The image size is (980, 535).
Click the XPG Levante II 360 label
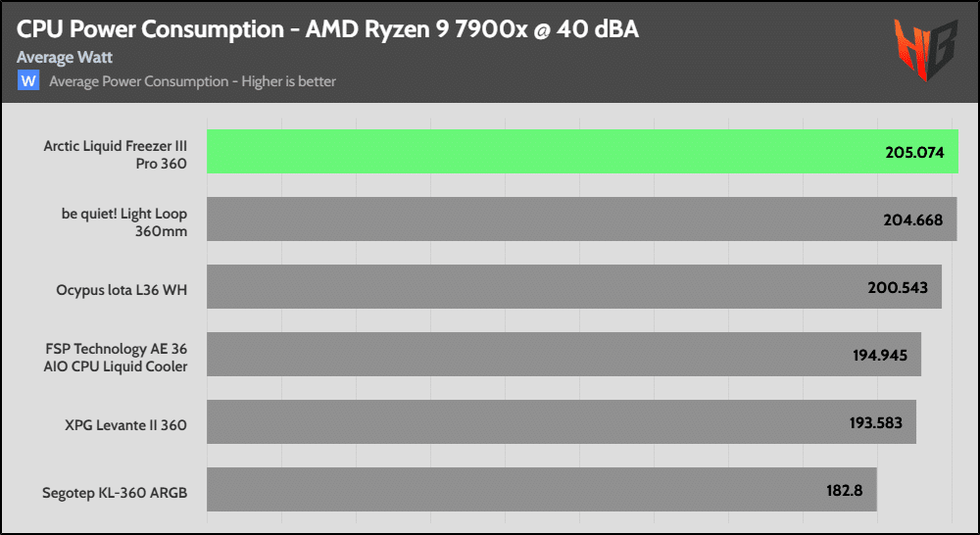125,425
